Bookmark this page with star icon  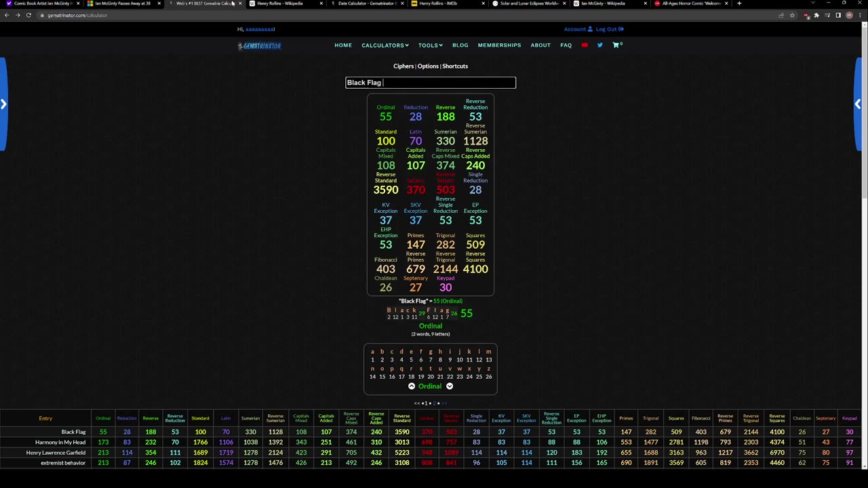coord(792,15)
